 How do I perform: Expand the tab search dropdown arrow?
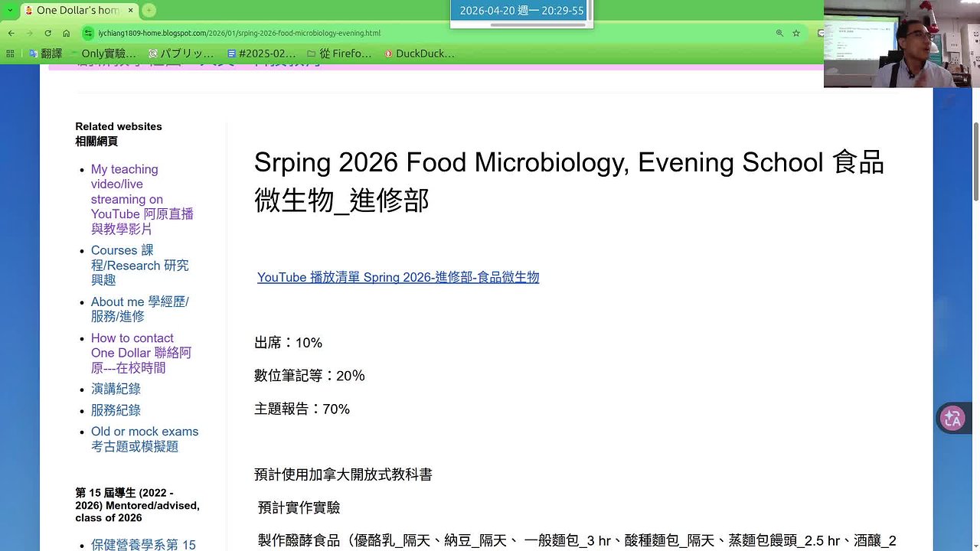9,10
